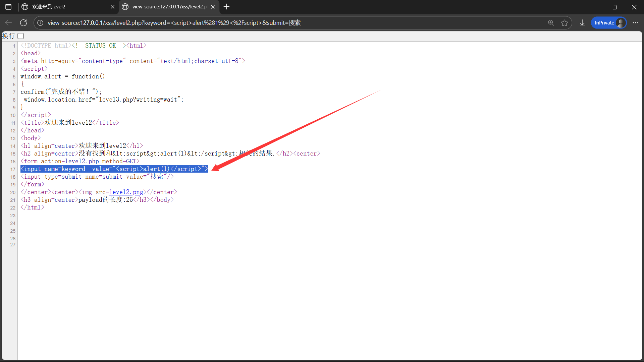Open the tab actions menu icon
The width and height of the screenshot is (644, 362).
coord(8,7)
